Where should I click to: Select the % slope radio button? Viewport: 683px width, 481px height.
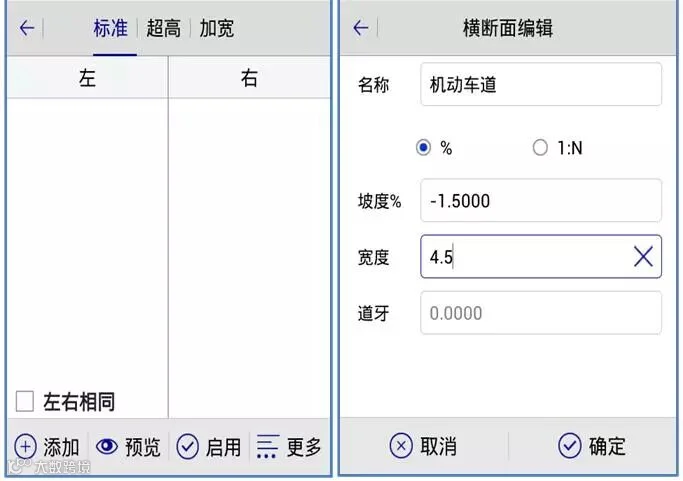423,148
